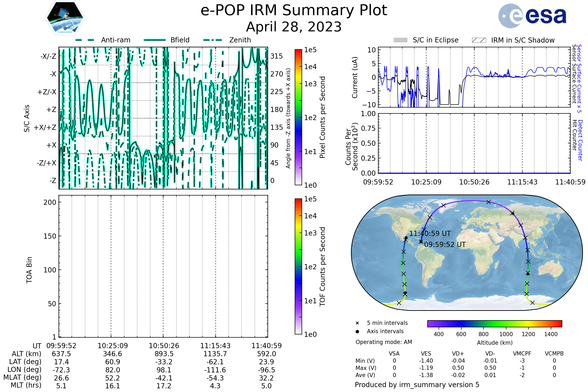Click the Pixel Counts per Second colorbar
The width and height of the screenshot is (588, 392).
pos(298,117)
